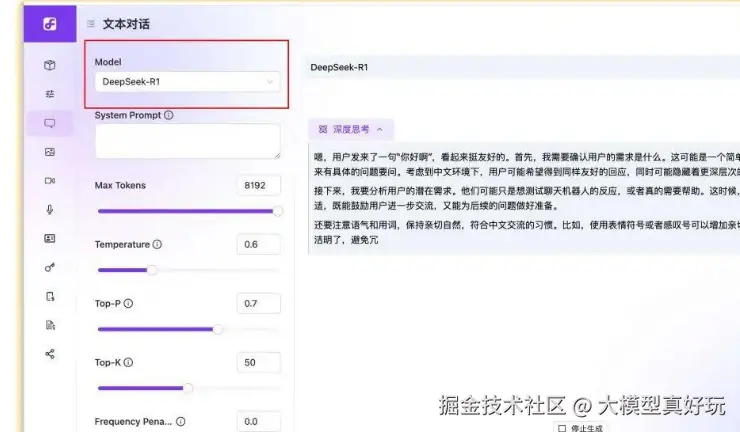
Task: Open the video camera icon in sidebar
Action: tap(50, 181)
